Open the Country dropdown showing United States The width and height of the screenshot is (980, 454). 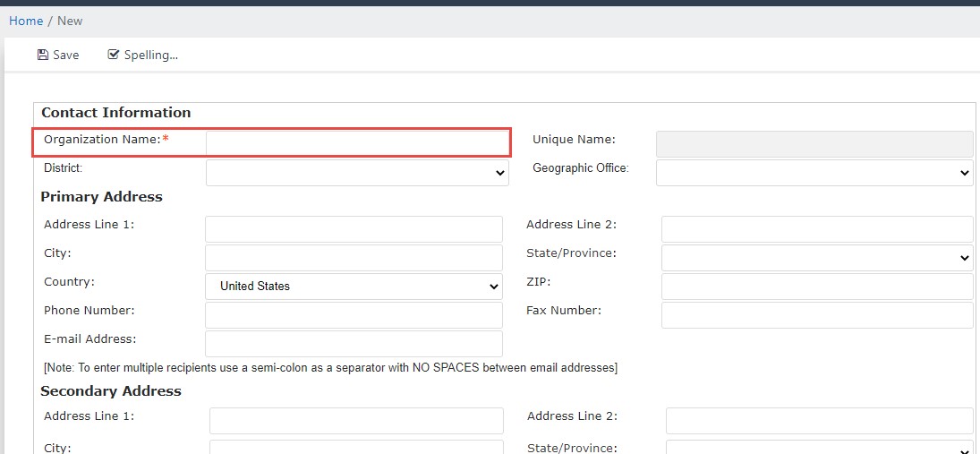coord(354,287)
